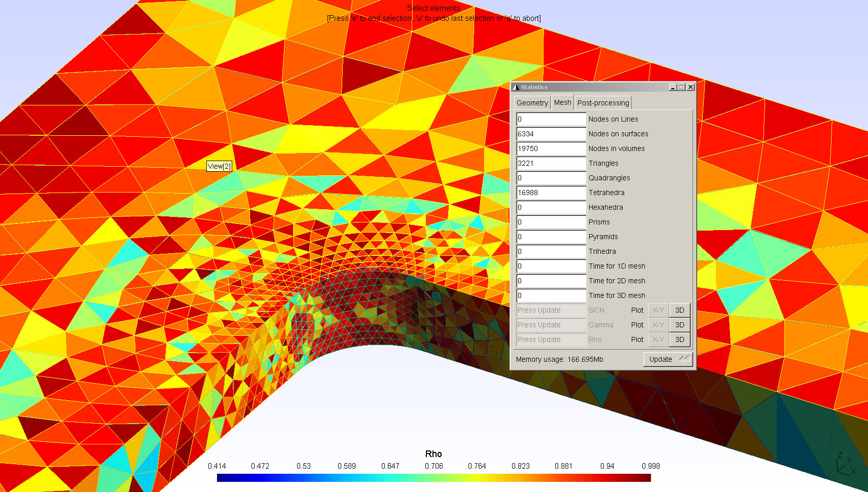The height and width of the screenshot is (492, 868).
Task: Click the Update button
Action: coord(668,359)
